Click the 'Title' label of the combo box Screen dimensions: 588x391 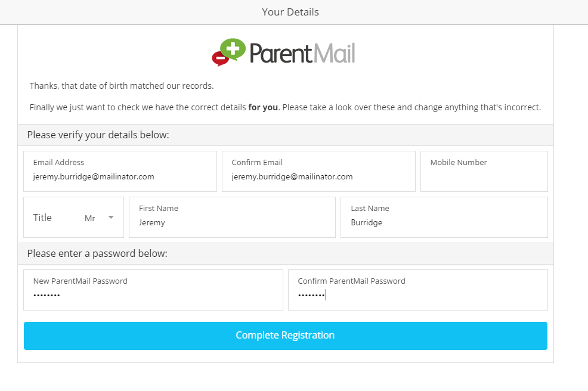coord(42,218)
